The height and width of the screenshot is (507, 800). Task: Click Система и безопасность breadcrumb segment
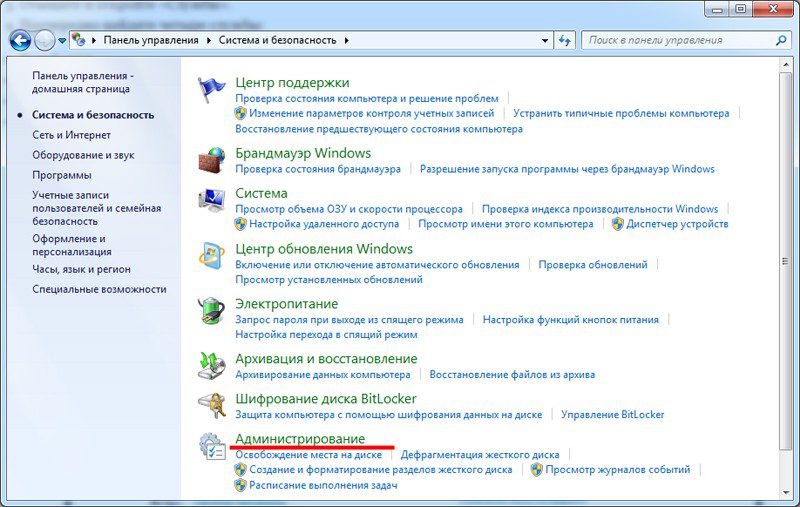pyautogui.click(x=278, y=40)
